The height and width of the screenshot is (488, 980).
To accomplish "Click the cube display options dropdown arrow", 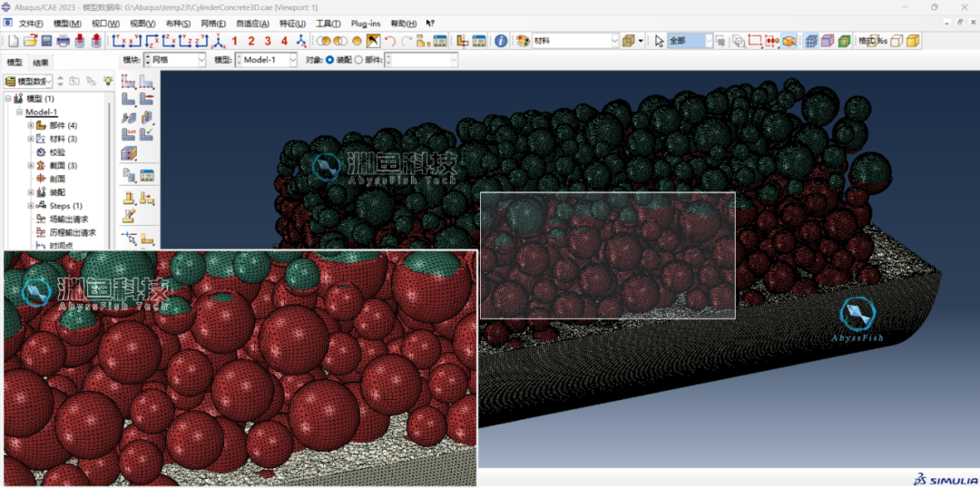I will coord(642,41).
